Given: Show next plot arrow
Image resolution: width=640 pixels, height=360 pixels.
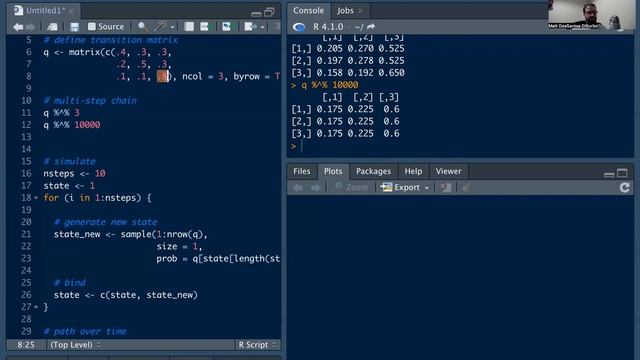Looking at the screenshot, I should click(316, 187).
